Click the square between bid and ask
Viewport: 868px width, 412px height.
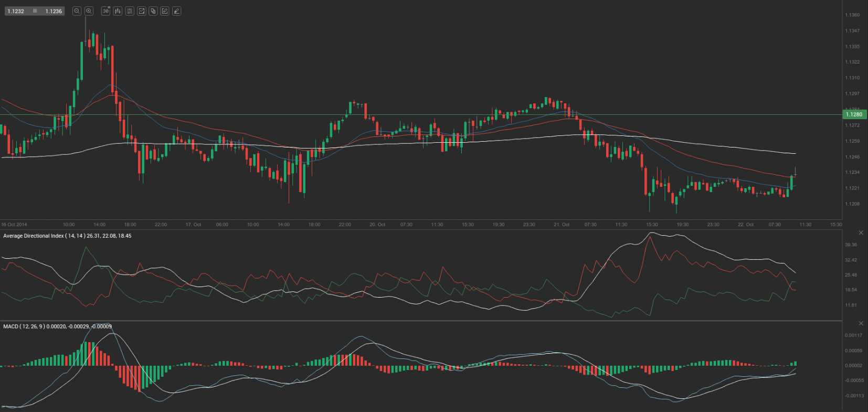35,11
